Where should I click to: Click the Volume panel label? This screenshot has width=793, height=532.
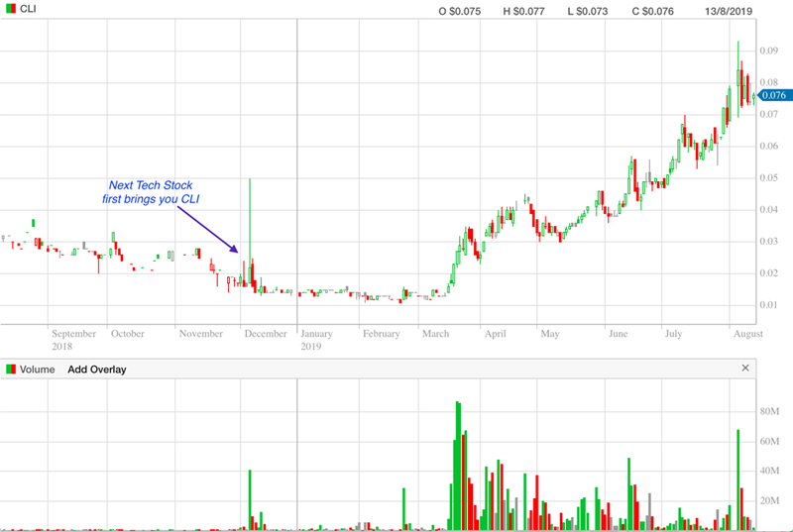(x=37, y=370)
